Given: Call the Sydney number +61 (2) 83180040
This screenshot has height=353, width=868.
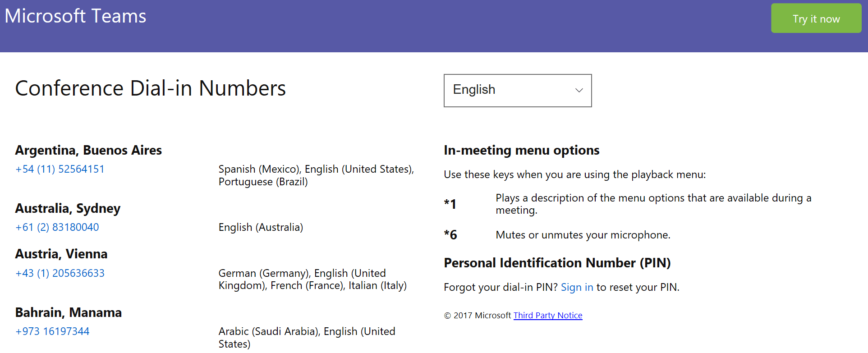Looking at the screenshot, I should pos(57,227).
